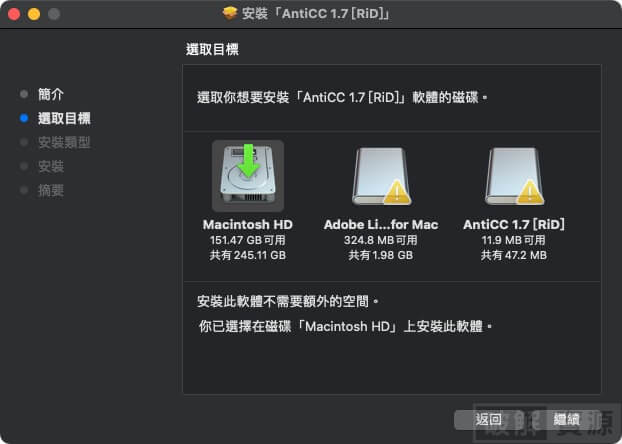The height and width of the screenshot is (444, 622).
Task: Select the Adobe Li...for Mac disk icon
Action: 381,176
